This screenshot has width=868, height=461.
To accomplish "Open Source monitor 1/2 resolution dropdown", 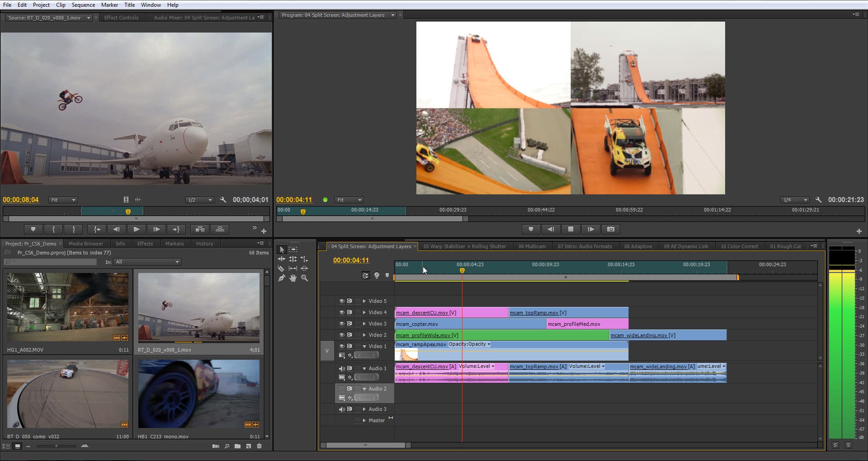I will coord(199,200).
